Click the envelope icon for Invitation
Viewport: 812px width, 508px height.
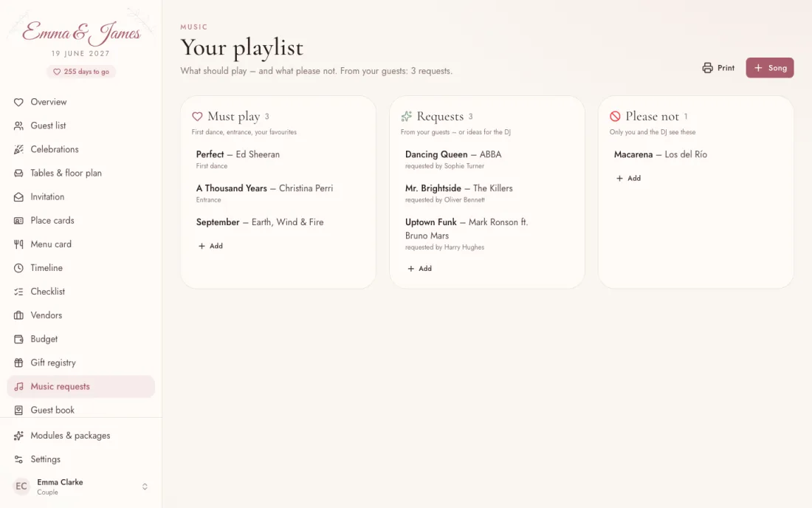(x=18, y=197)
